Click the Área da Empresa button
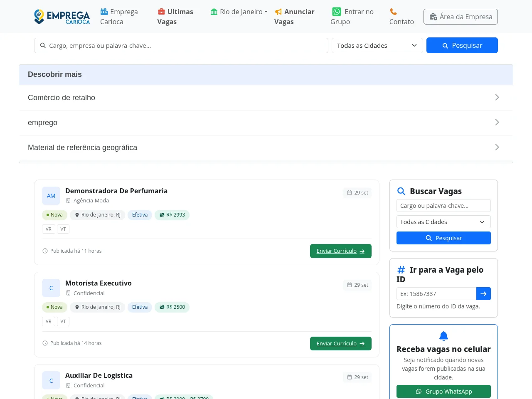Screen dimensions: 532x399 (x=461, y=17)
